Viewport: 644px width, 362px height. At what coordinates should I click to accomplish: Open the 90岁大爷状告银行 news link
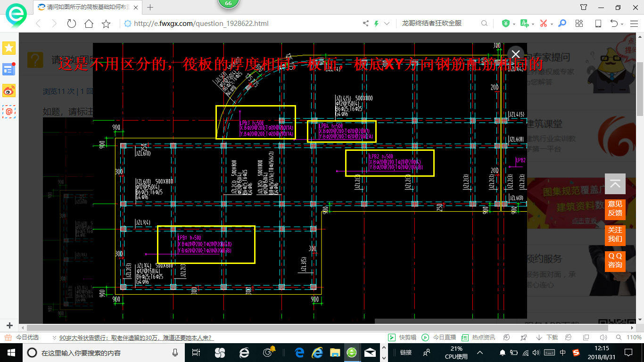click(x=136, y=337)
